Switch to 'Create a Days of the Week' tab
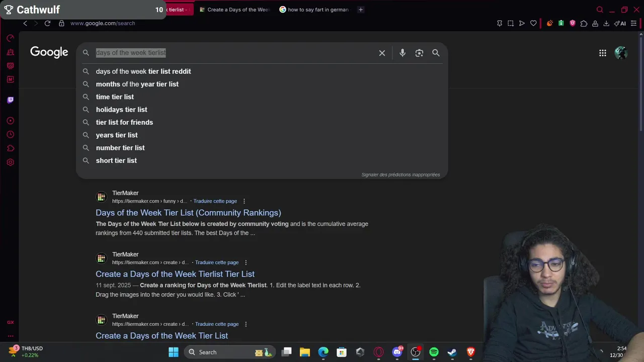 click(x=234, y=10)
